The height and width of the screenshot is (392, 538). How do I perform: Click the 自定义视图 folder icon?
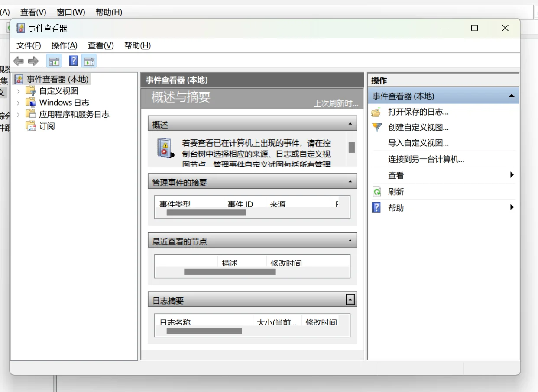click(x=30, y=91)
